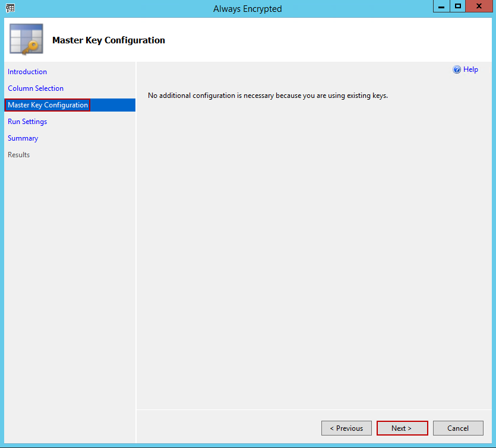Screen dimensions: 496x448
Task: Click the 'No additional configuration is necessary' message
Action: point(268,96)
